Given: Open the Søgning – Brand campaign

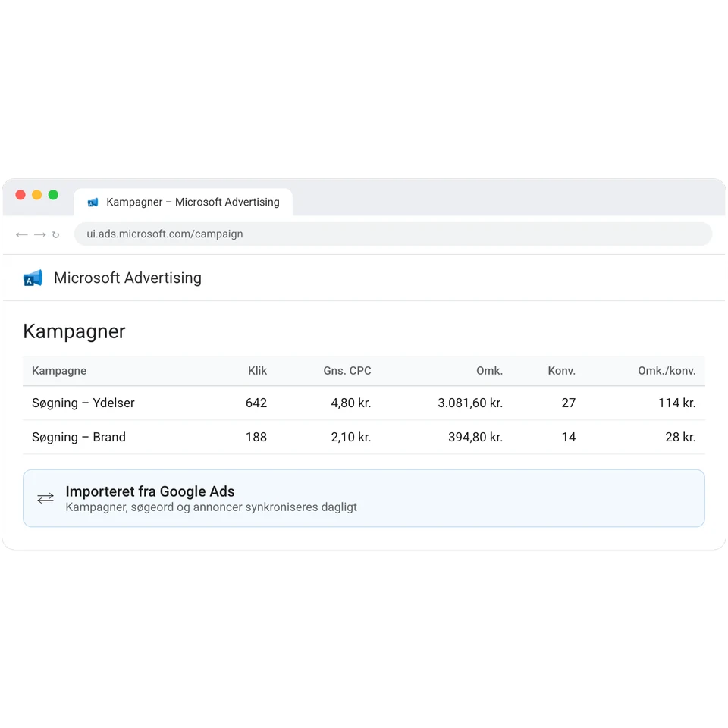Looking at the screenshot, I should (x=78, y=437).
